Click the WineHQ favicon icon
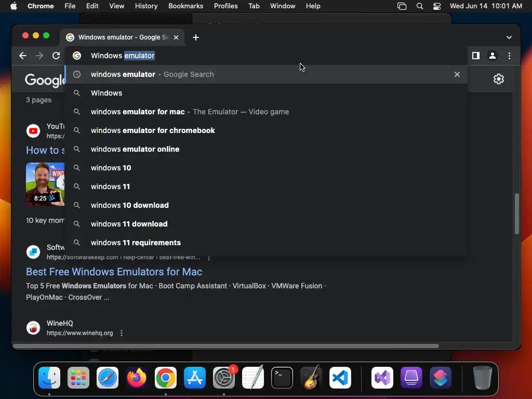This screenshot has width=532, height=399. click(x=33, y=328)
